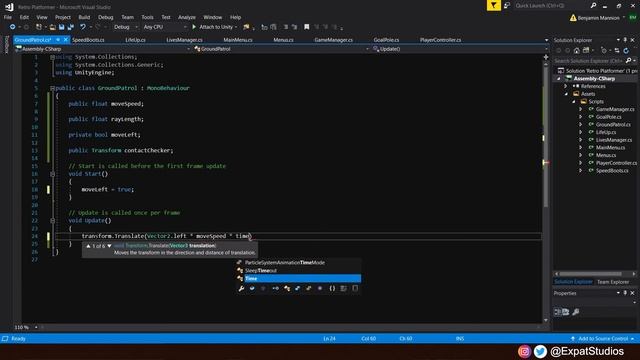This screenshot has width=640, height=360.
Task: Click the class filter icon in IntelliSense bar
Action: click(287, 288)
